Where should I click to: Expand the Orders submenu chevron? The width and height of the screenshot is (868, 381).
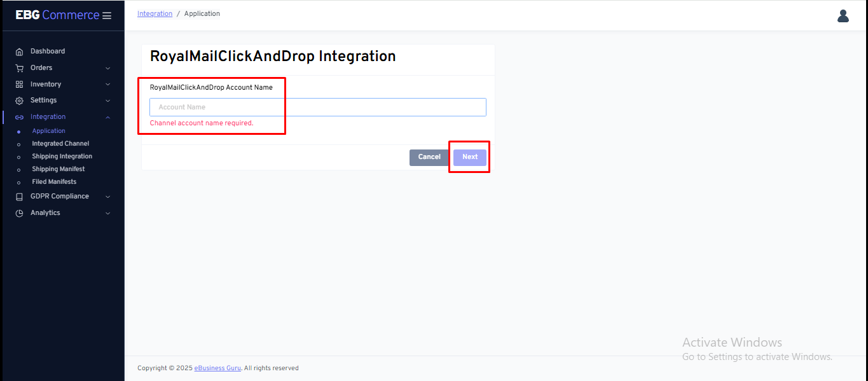click(107, 68)
